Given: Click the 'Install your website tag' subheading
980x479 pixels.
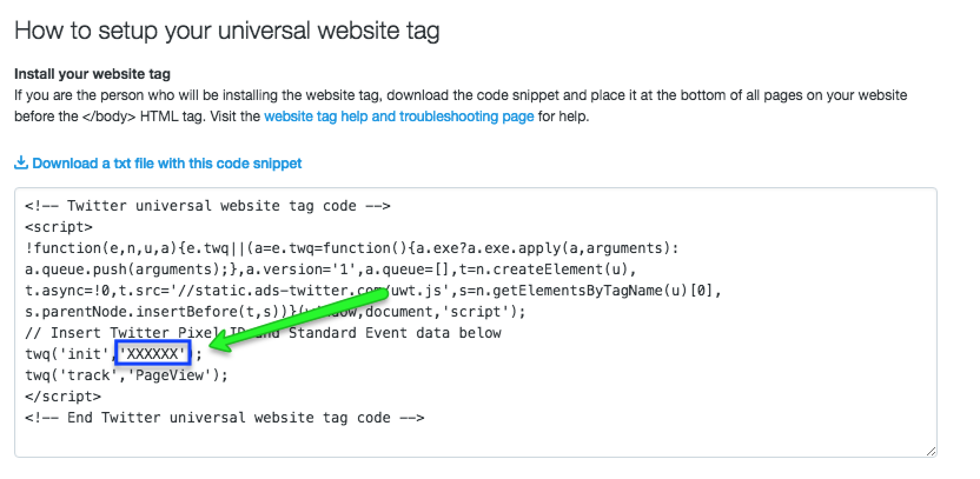Looking at the screenshot, I should [x=92, y=74].
